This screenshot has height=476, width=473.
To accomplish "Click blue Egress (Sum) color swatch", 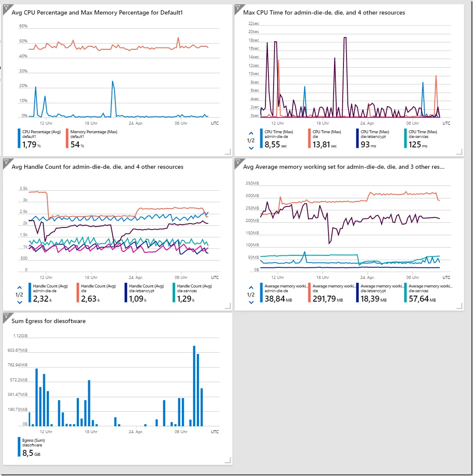I will (19, 447).
